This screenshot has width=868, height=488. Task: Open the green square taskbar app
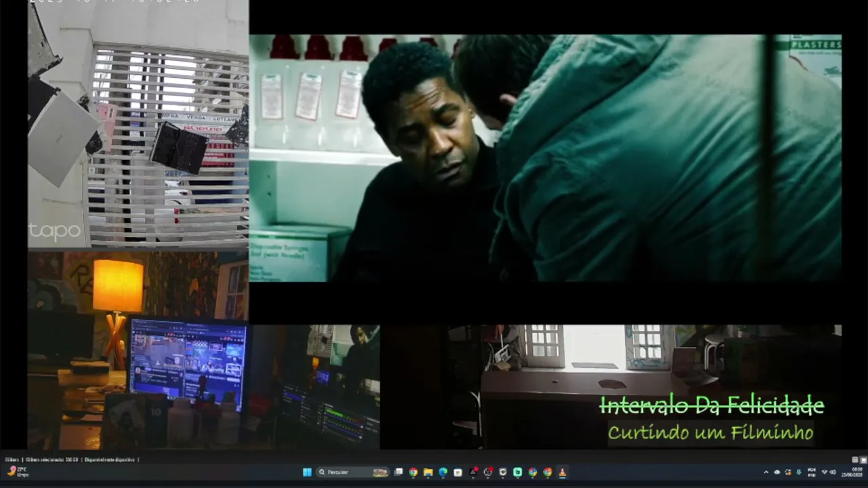click(x=517, y=472)
